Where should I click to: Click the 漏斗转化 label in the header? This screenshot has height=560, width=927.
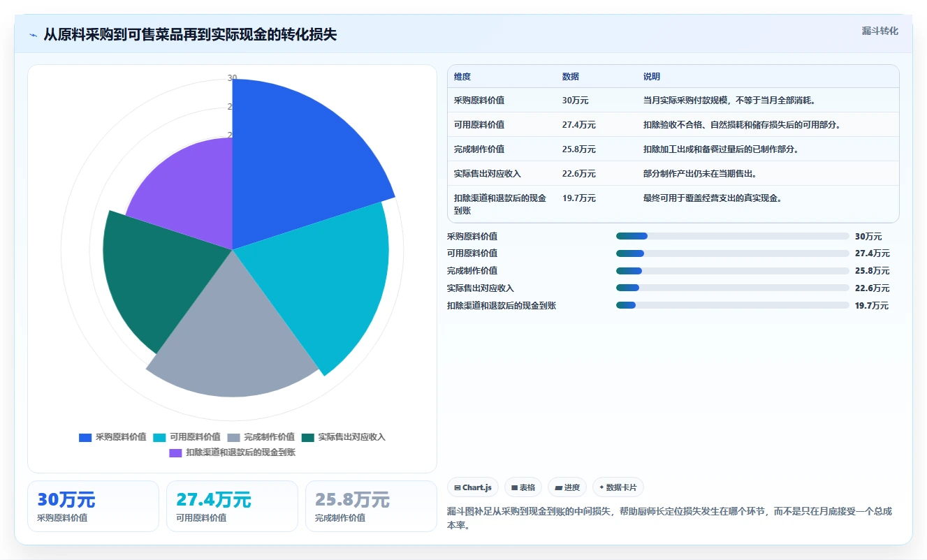[x=879, y=31]
